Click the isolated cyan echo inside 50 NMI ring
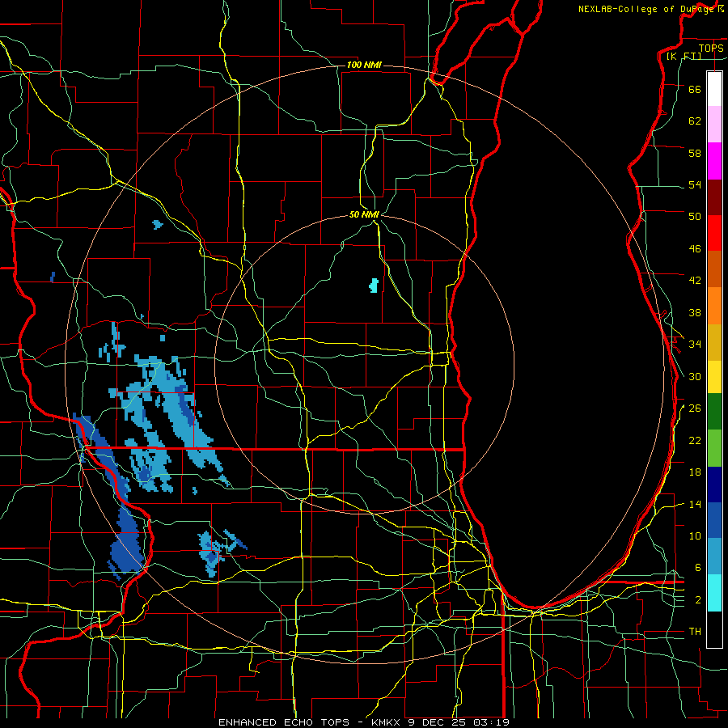The height and width of the screenshot is (728, 728). [x=374, y=285]
